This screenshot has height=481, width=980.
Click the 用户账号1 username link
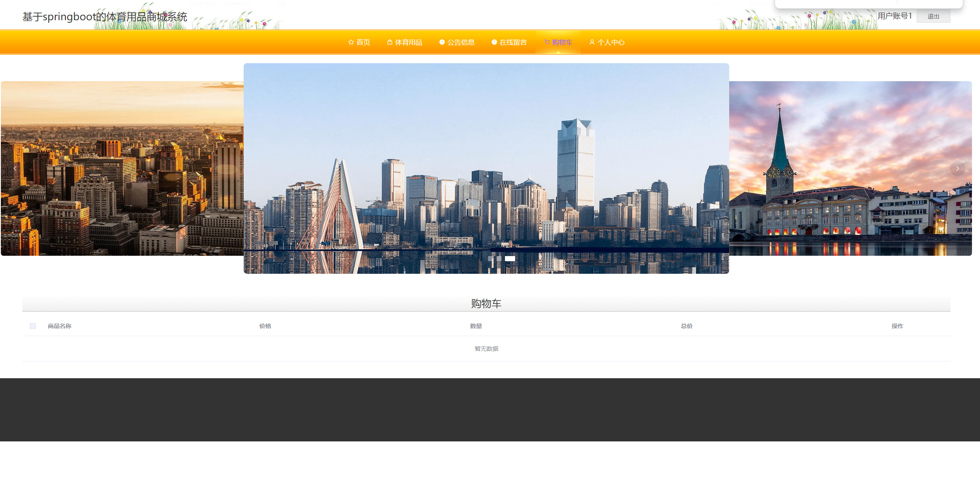[894, 16]
